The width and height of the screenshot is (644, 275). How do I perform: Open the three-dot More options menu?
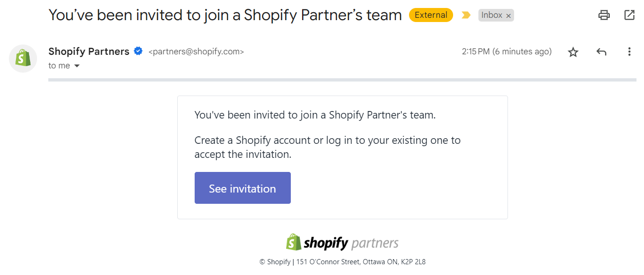coord(629,52)
